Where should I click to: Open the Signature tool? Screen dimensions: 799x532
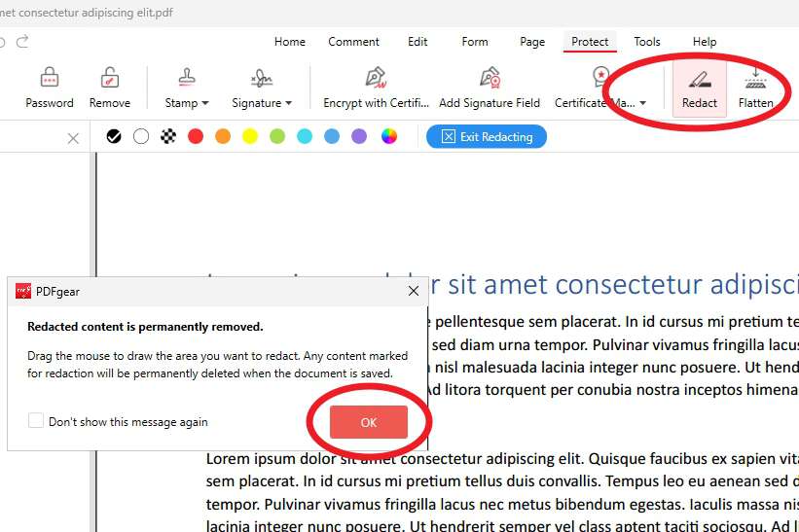262,88
